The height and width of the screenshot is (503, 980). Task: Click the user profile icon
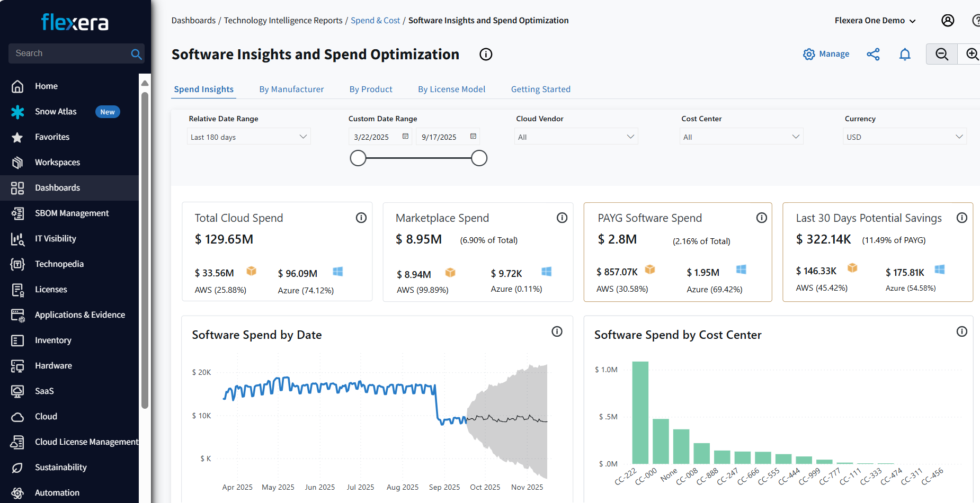pos(948,20)
